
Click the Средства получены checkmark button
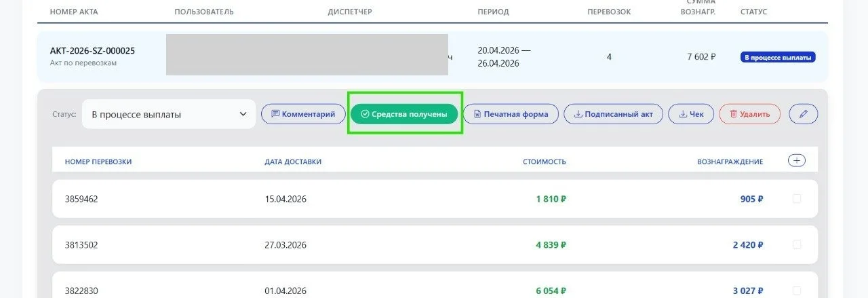pos(405,114)
